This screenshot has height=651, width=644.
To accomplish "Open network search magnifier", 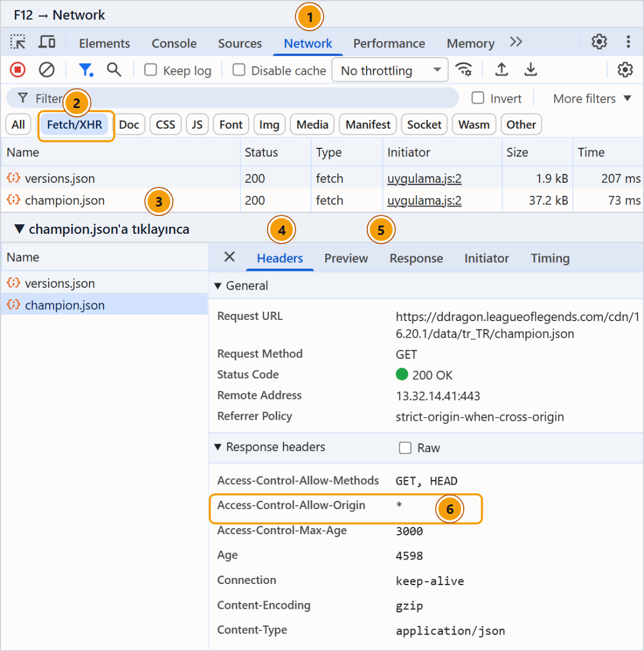I will [x=114, y=70].
